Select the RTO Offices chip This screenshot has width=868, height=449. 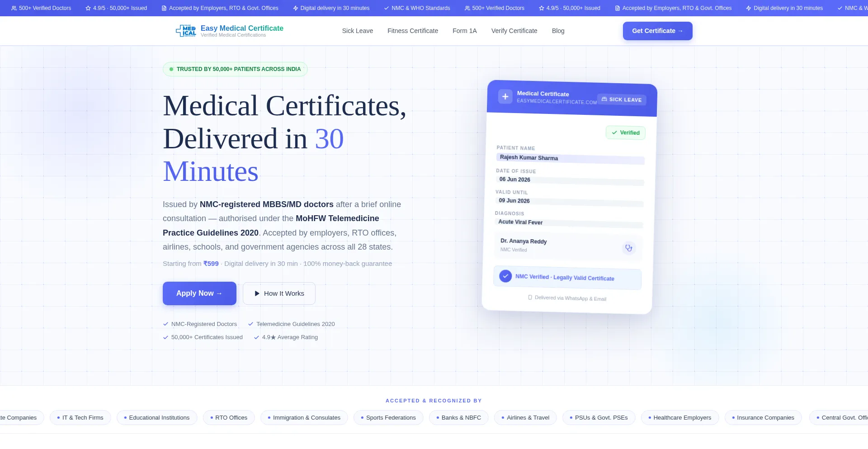pos(229,417)
